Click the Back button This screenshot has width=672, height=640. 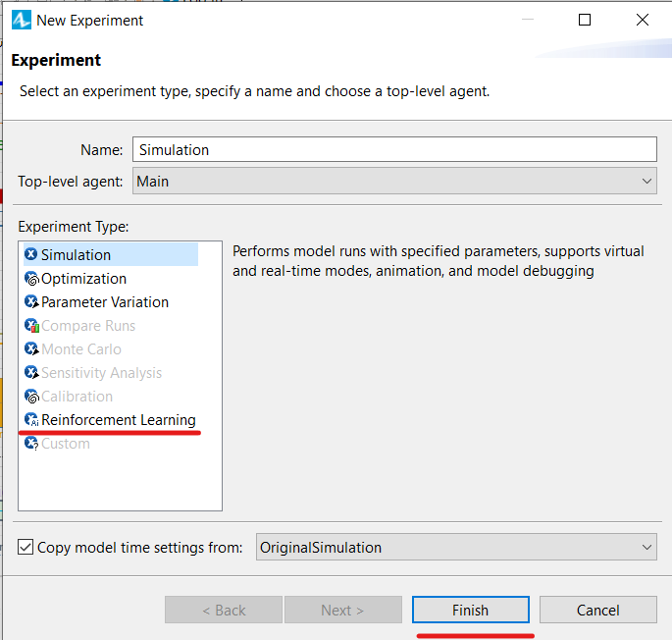[224, 610]
